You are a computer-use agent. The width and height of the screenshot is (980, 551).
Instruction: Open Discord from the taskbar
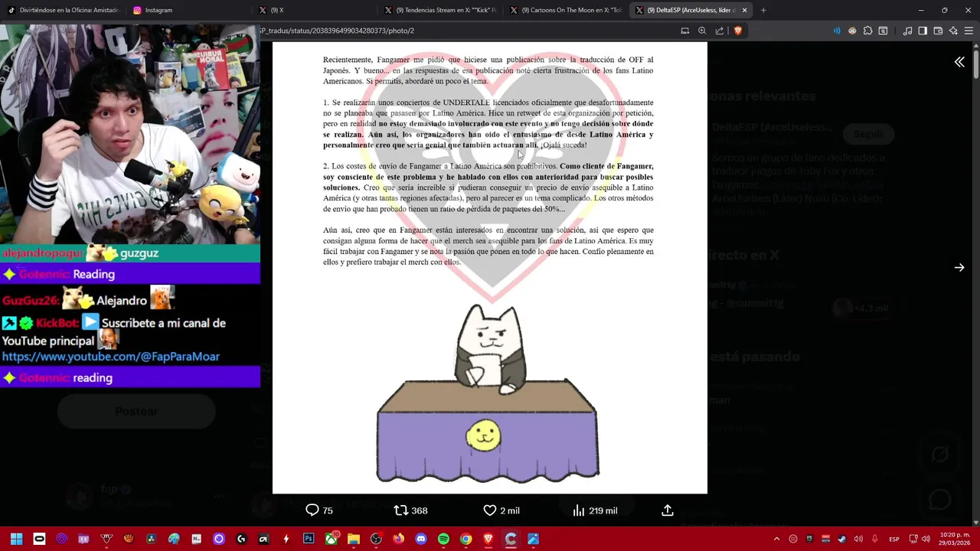(x=420, y=539)
